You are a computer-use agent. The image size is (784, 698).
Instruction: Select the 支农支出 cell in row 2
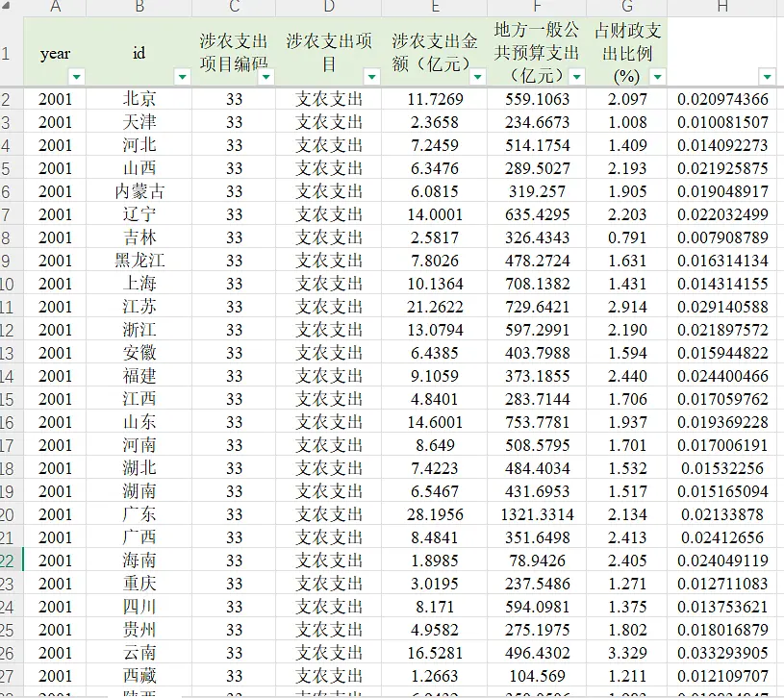(328, 99)
